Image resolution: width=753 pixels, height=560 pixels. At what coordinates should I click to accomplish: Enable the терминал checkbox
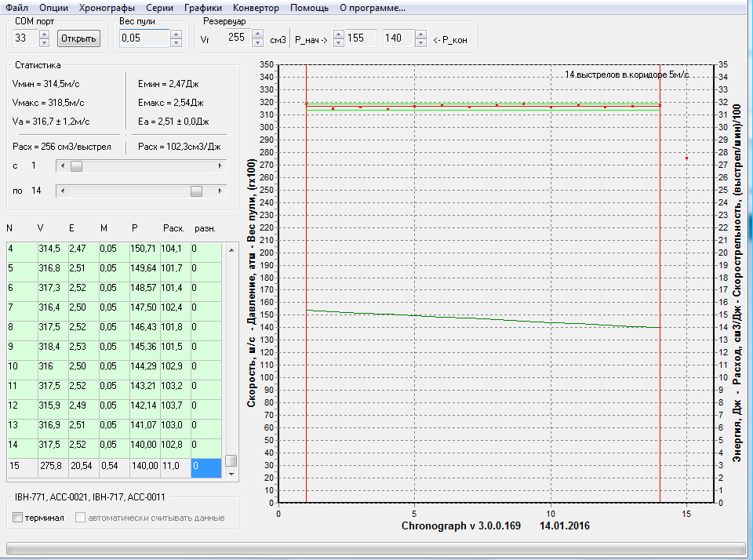coord(18,518)
